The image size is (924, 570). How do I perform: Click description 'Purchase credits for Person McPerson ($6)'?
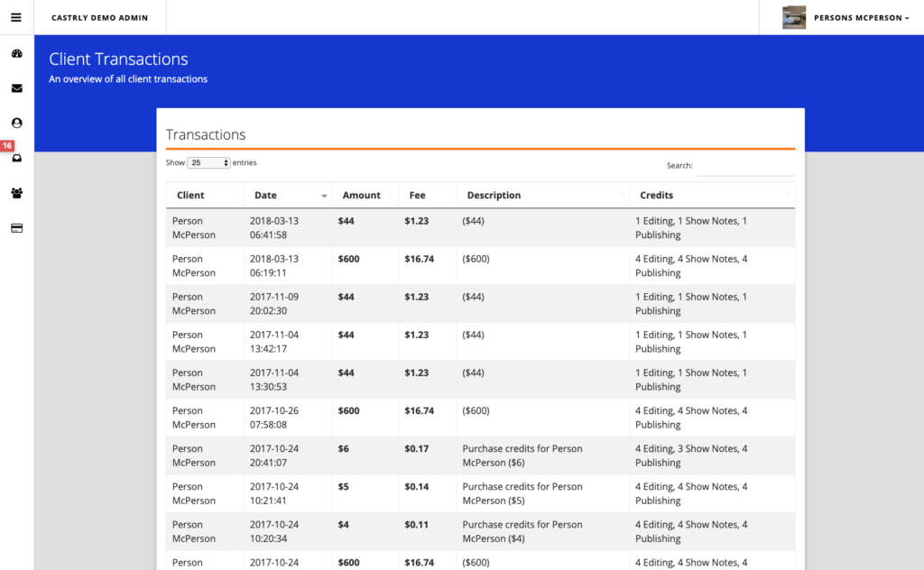522,455
